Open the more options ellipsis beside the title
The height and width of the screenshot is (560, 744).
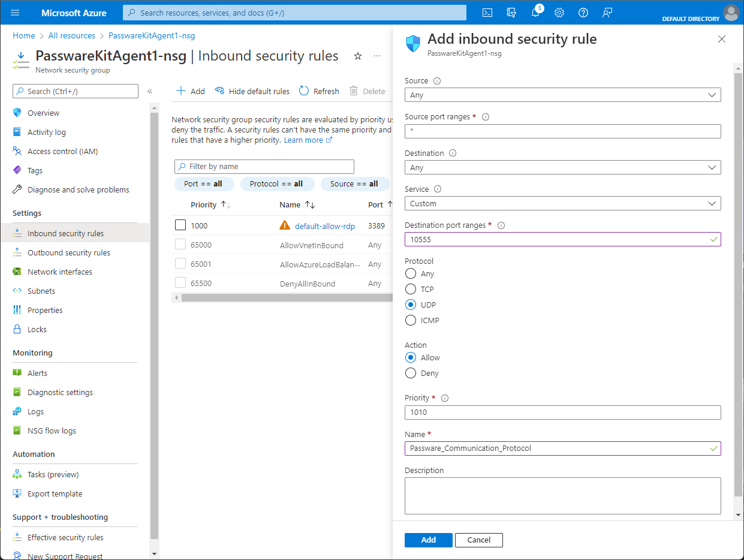(377, 56)
